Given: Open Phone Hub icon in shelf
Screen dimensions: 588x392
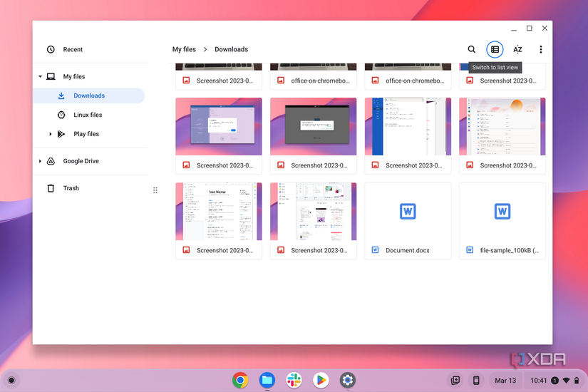Looking at the screenshot, I should coord(476,381).
